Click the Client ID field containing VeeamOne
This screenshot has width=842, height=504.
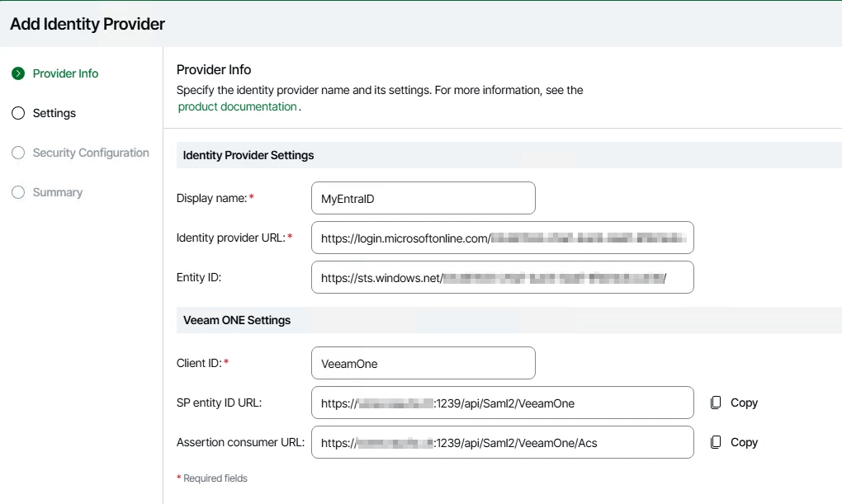[x=423, y=364]
